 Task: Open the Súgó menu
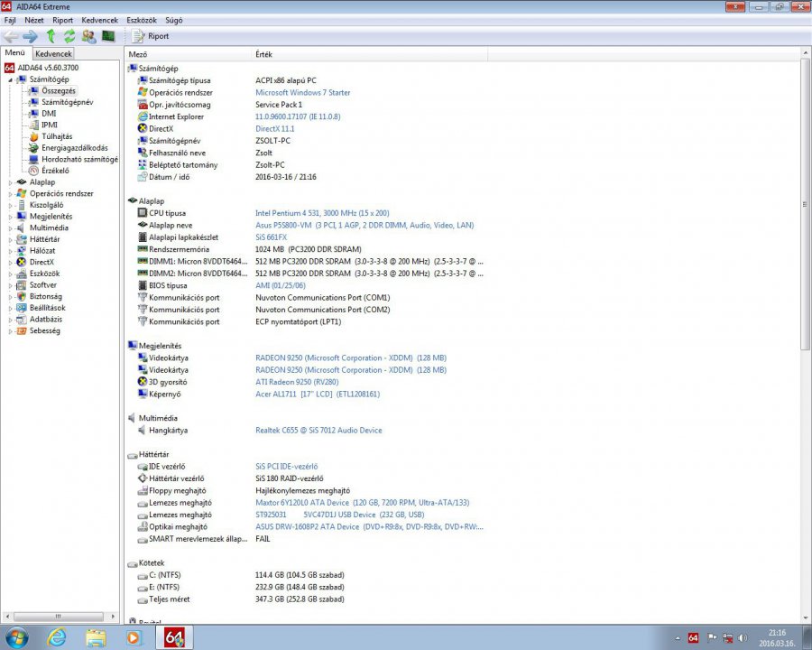174,20
